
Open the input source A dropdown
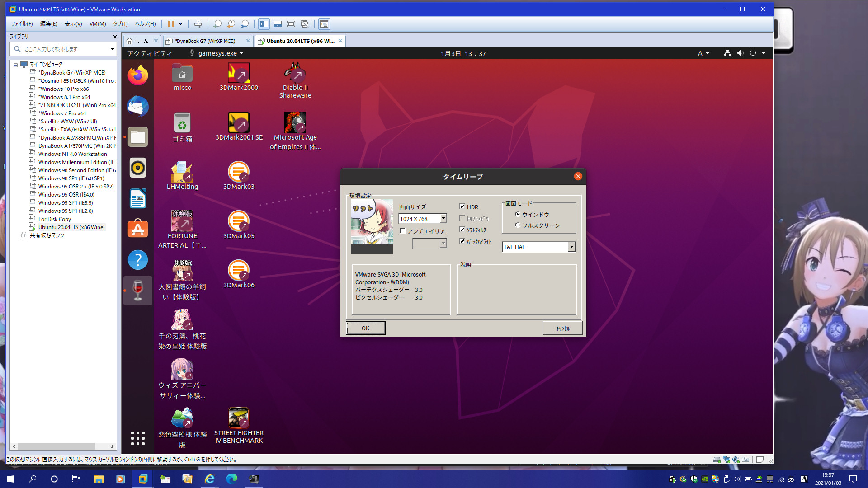click(703, 53)
